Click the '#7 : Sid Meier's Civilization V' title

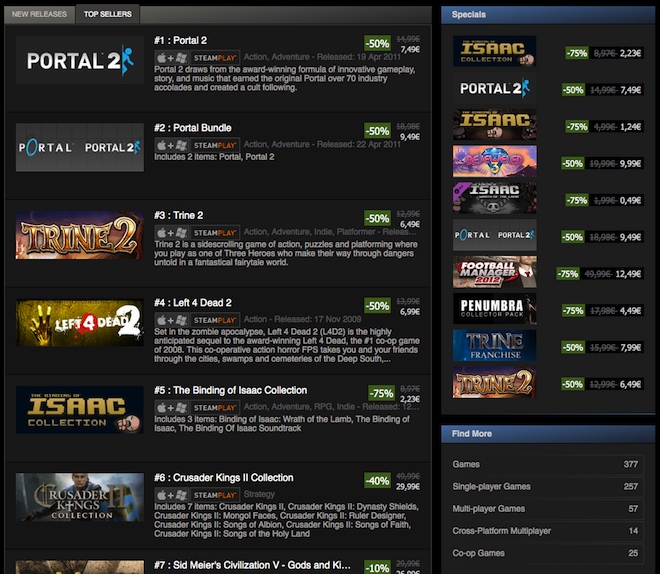252,565
